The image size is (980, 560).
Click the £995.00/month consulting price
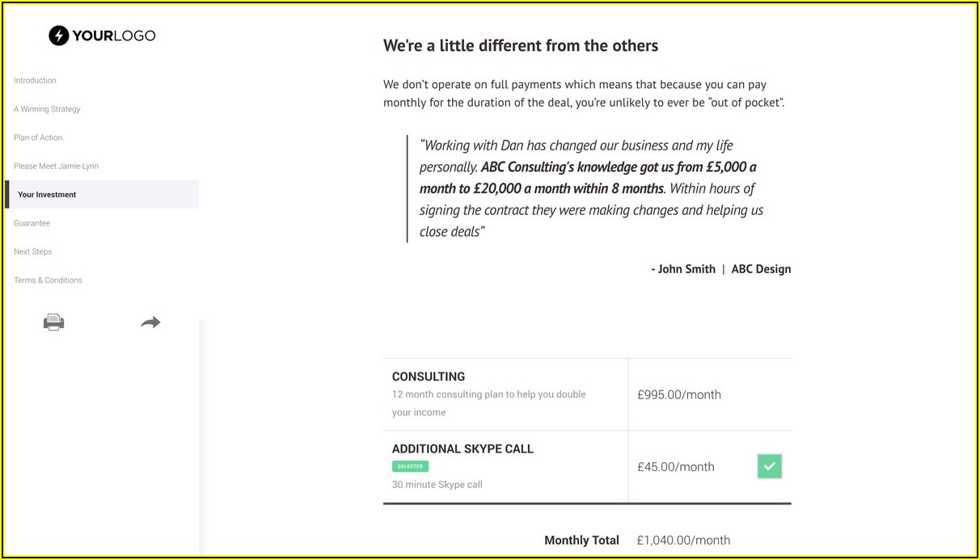(x=678, y=394)
